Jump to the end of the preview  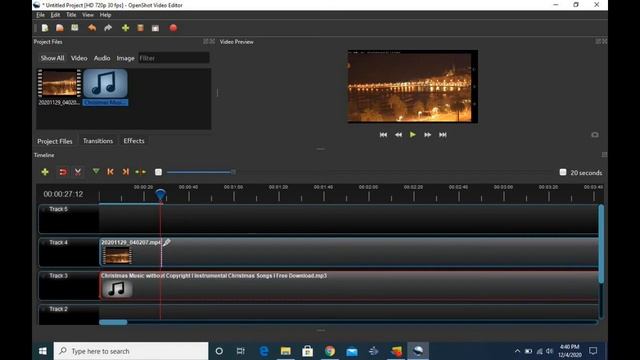[442, 135]
